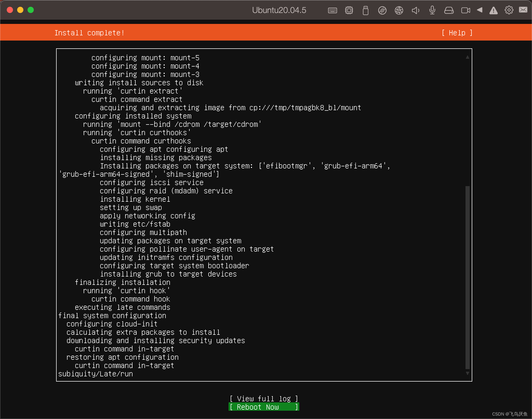Click 'restoring apt configuration' log line
Image resolution: width=532 pixels, height=419 pixels.
coord(123,357)
